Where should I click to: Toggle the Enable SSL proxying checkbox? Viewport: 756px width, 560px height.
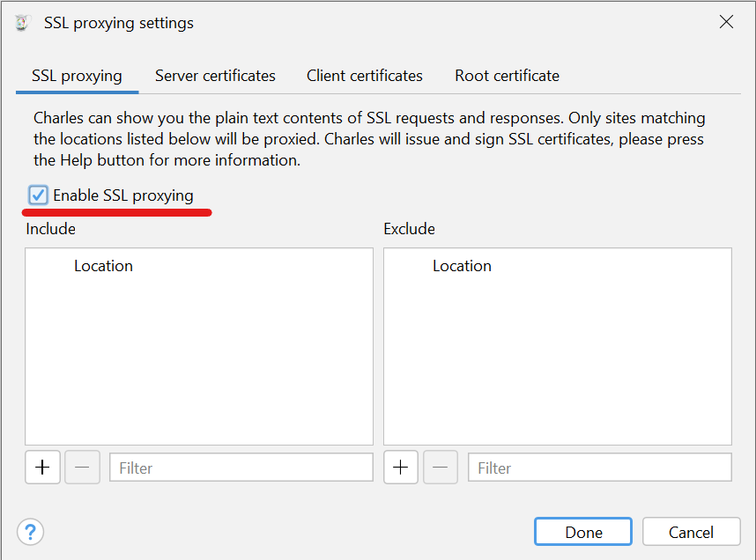[x=39, y=195]
